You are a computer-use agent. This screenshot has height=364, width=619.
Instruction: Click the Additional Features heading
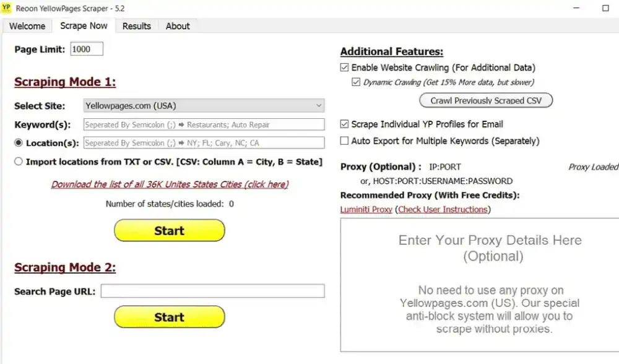coord(392,51)
